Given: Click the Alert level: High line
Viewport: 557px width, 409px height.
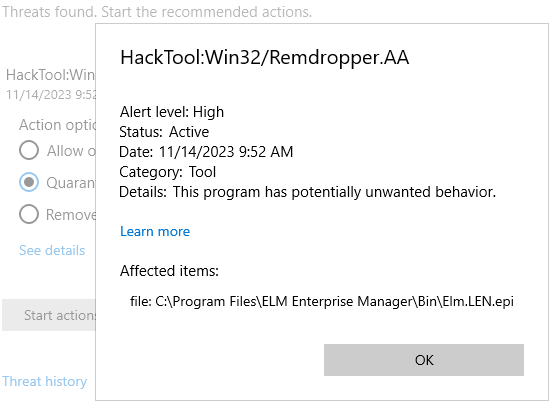Looking at the screenshot, I should 172,112.
